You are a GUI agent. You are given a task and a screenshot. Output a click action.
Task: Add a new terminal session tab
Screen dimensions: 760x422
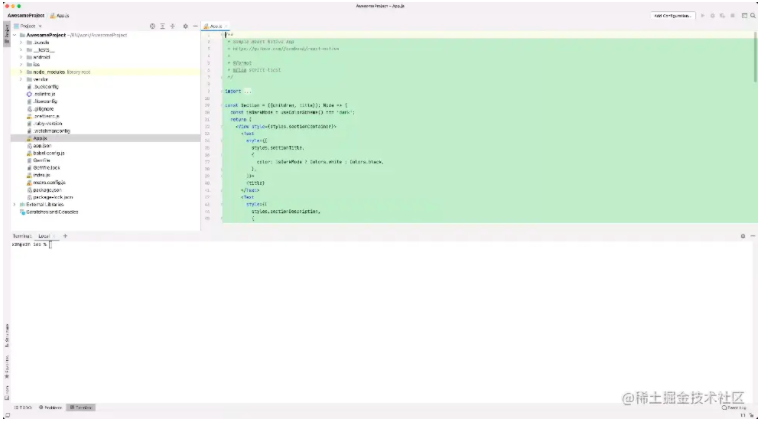(x=66, y=236)
